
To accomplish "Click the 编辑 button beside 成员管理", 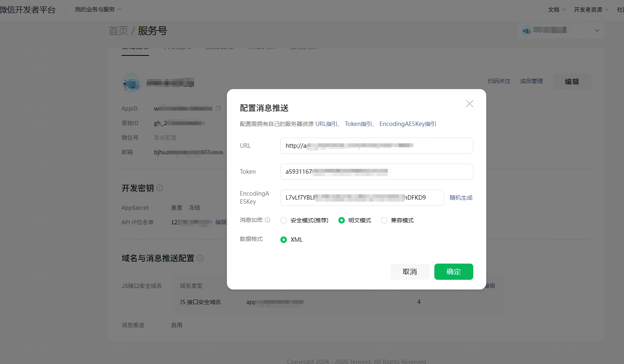I will coord(572,81).
